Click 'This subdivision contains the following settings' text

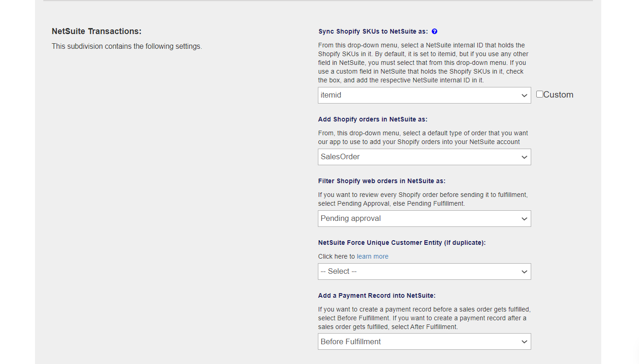127,46
